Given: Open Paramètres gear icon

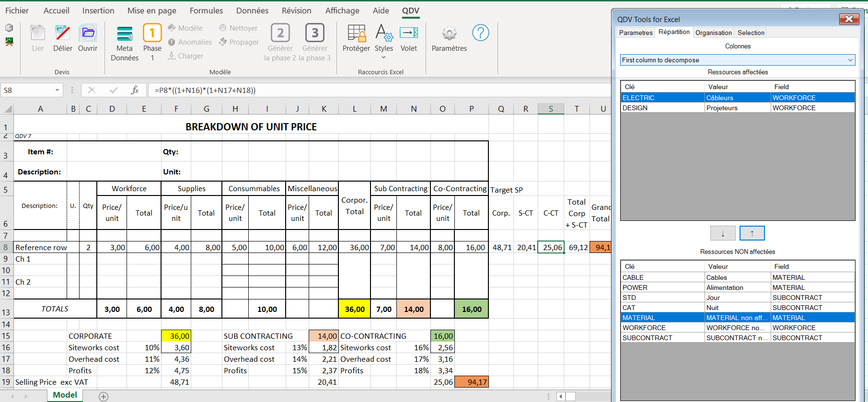Looking at the screenshot, I should coord(449,38).
